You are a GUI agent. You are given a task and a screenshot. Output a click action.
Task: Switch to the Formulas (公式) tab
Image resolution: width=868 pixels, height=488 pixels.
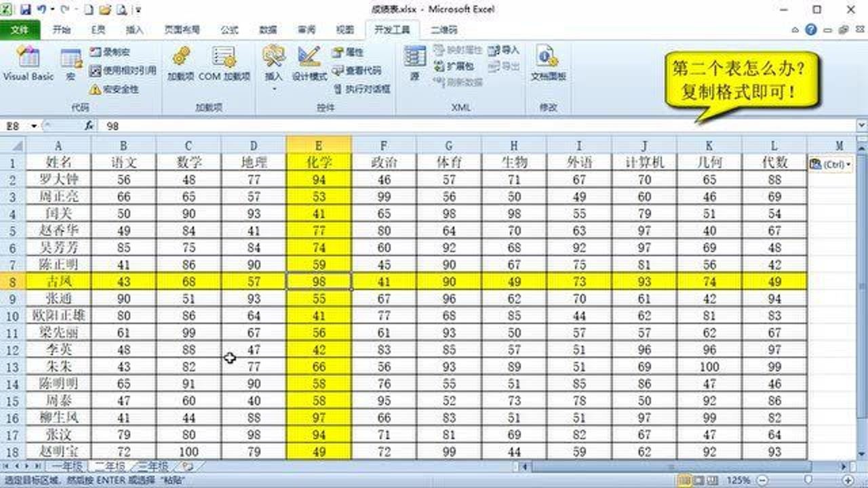(229, 30)
